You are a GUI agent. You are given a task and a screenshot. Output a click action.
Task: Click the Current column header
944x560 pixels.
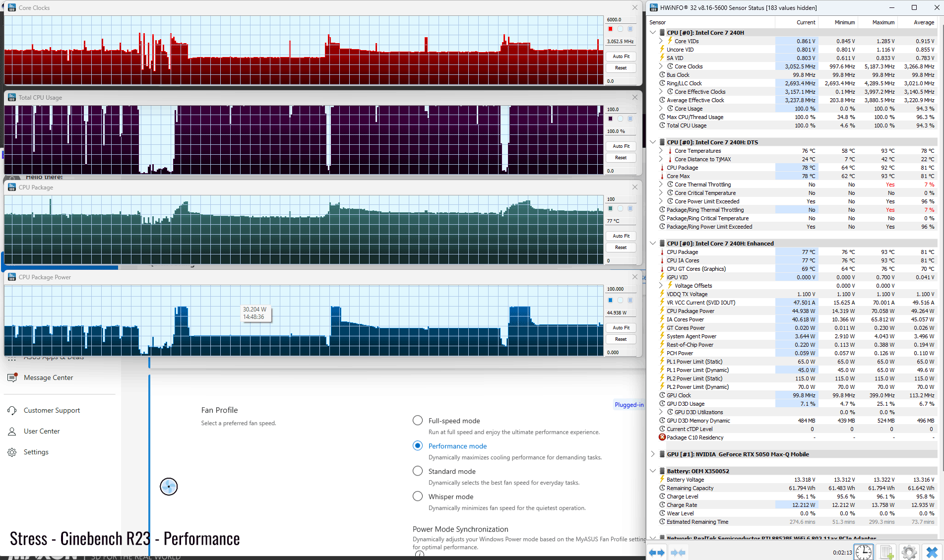tap(797, 22)
